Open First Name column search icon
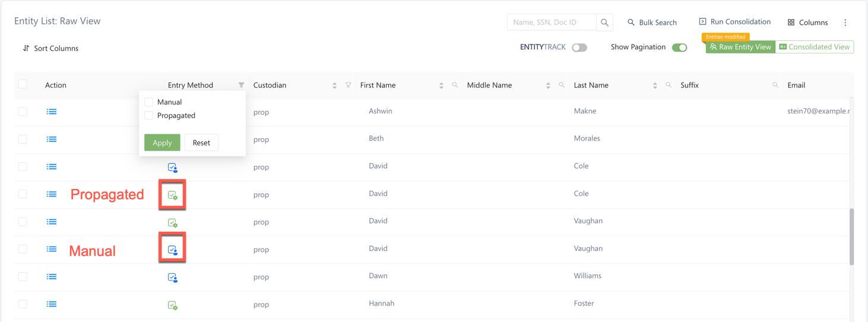868x322 pixels. [455, 85]
